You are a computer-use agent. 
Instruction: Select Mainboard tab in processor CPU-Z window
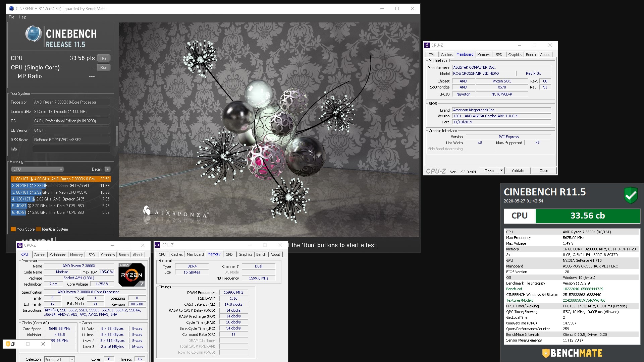58,255
